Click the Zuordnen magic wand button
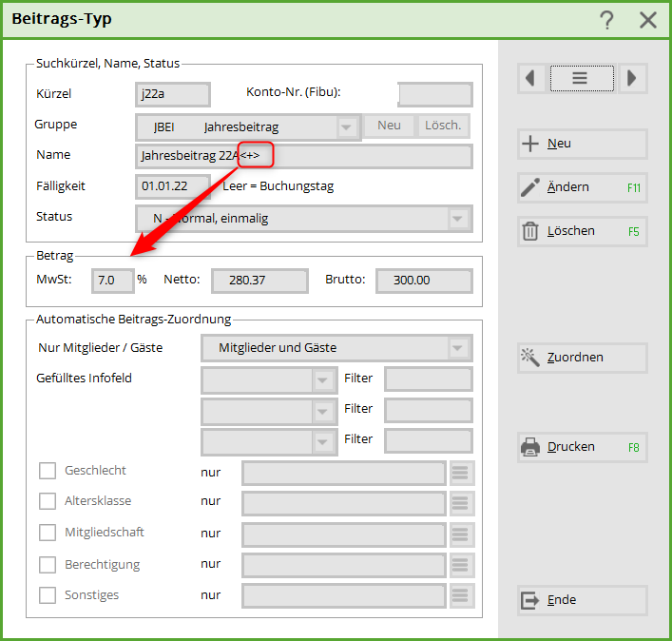This screenshot has height=641, width=672. tap(582, 358)
